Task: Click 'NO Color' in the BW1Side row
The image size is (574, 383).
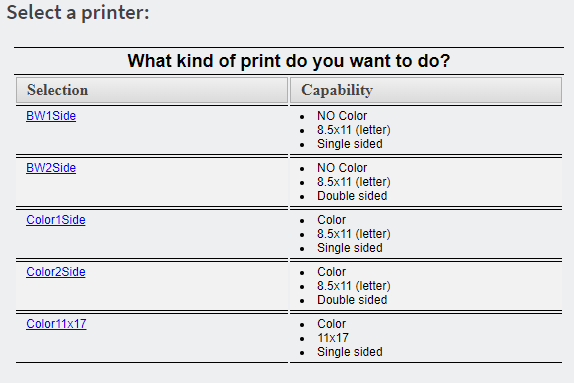Action: click(x=342, y=116)
